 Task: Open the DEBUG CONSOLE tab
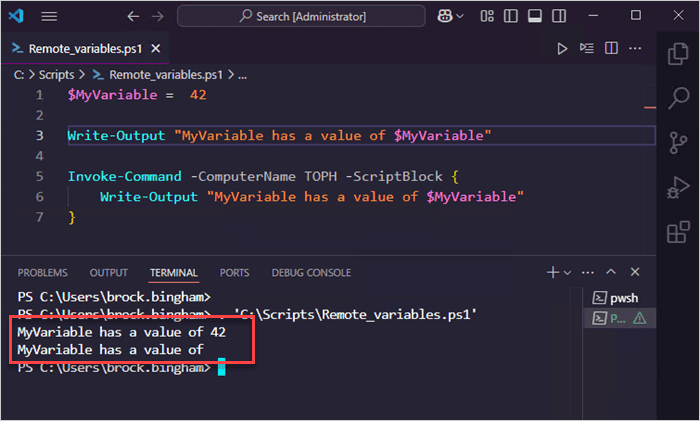311,272
